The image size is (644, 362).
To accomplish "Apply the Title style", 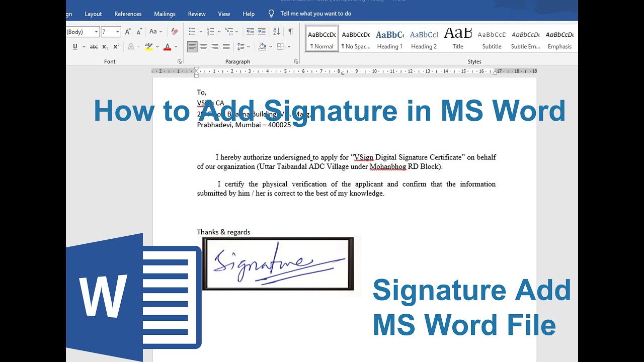I will tap(458, 38).
